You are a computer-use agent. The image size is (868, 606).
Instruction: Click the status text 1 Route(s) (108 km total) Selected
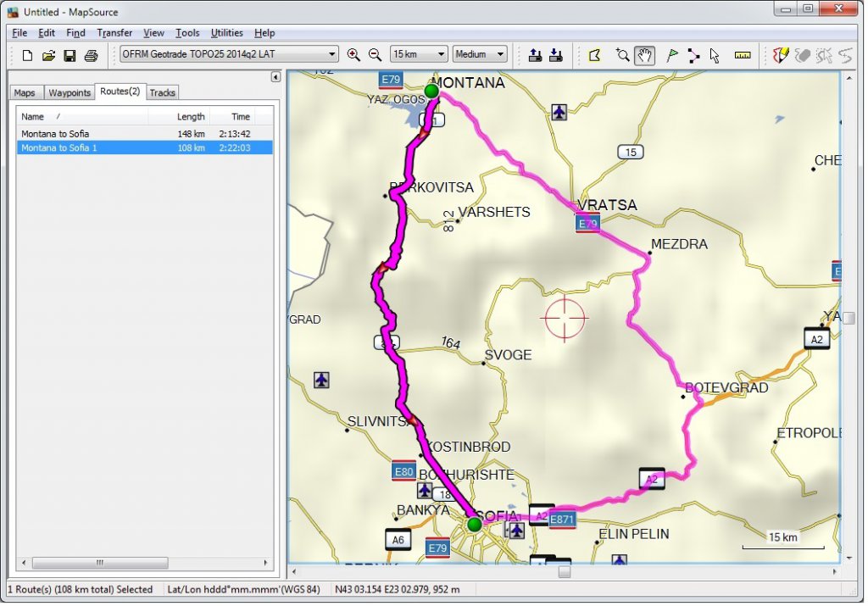[x=80, y=589]
